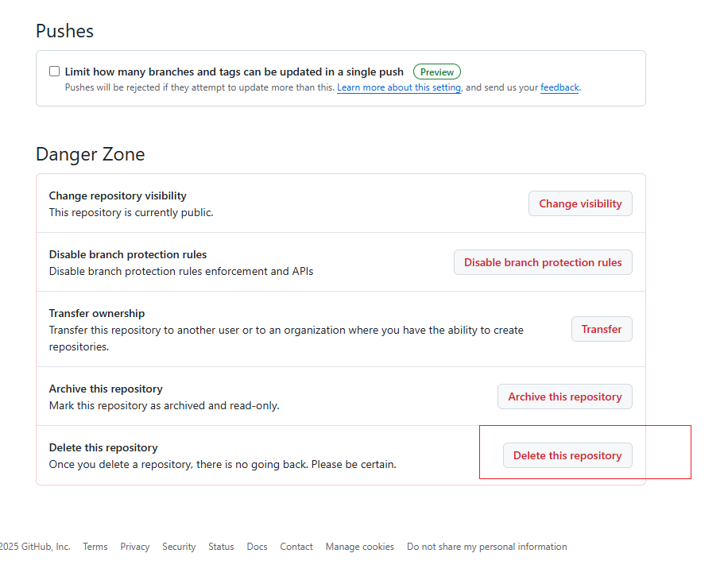Go to the Privacy footer link

tap(135, 547)
